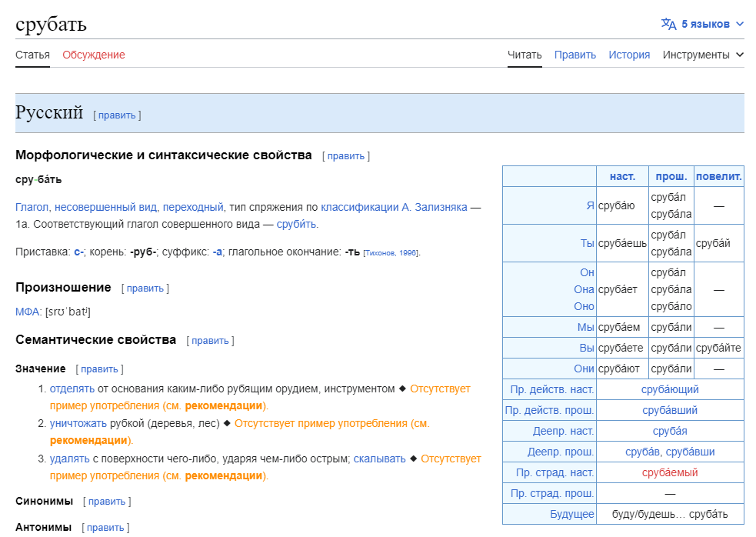Screen dimensions: 756x537
Task: Click the Тихонов, 1996 reference link
Action: [x=391, y=253]
